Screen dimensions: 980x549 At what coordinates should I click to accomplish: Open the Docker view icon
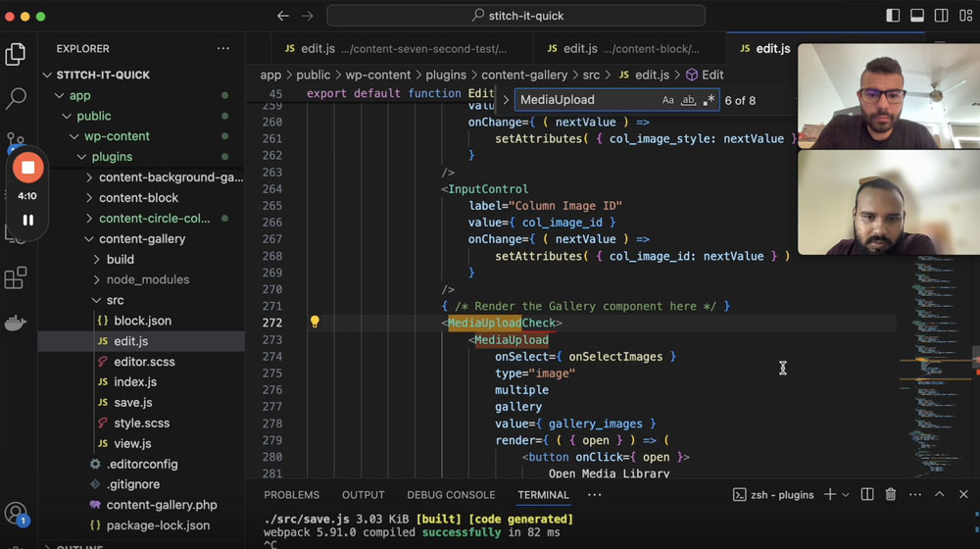(x=16, y=323)
